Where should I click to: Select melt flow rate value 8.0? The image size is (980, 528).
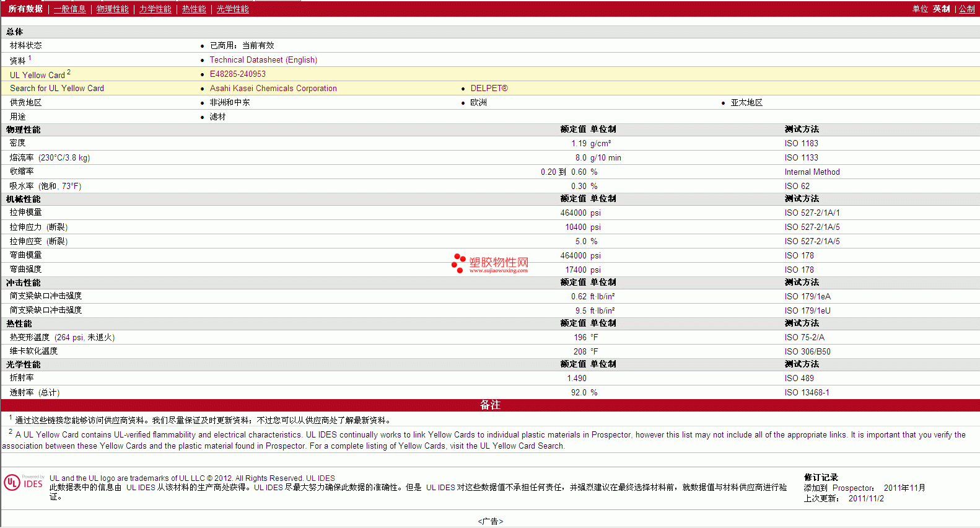coord(581,157)
